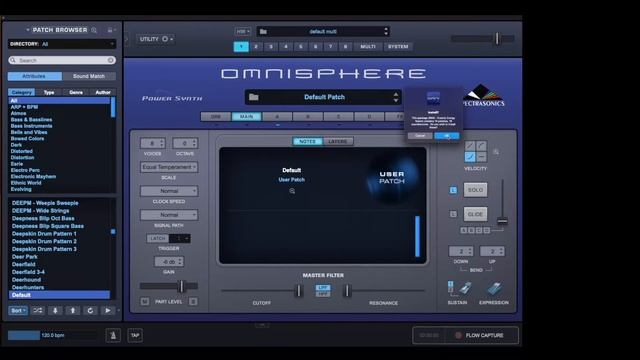Image resolution: width=640 pixels, height=360 pixels.
Task: Click the Default Patch name stepper arrows
Action: 396,97
